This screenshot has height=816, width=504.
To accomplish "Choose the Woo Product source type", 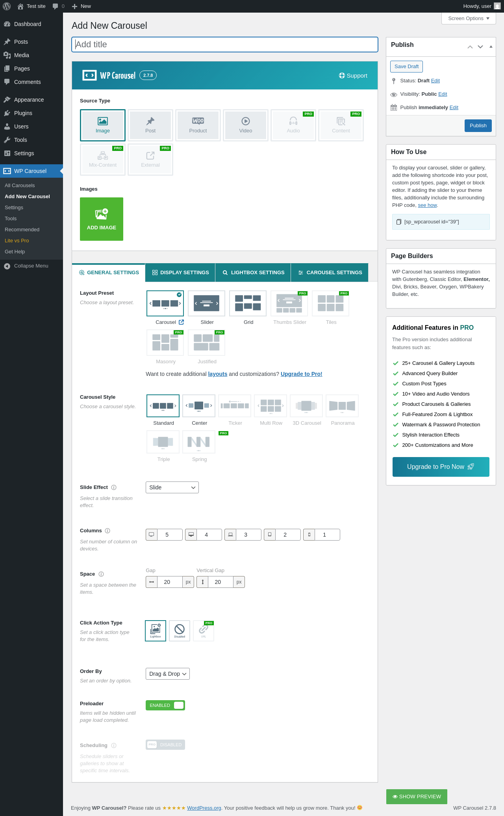I will (198, 125).
